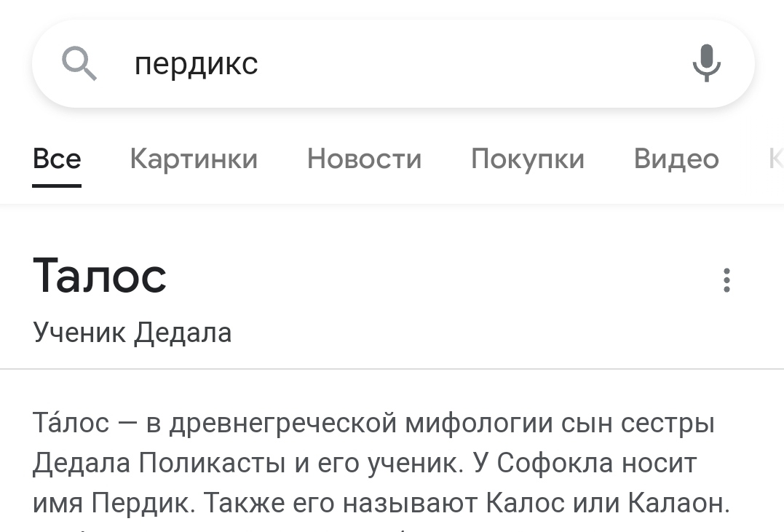Tap the magnifying glass search icon
The image size is (784, 532).
coord(79,64)
